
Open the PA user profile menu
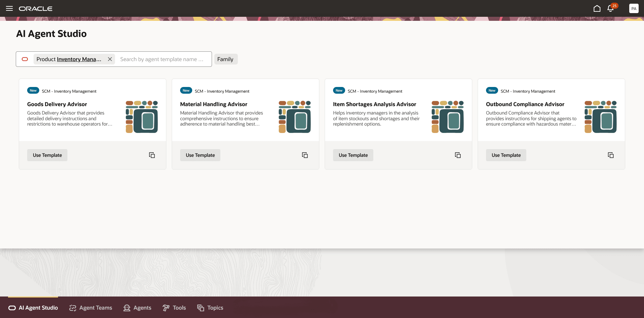pos(634,8)
